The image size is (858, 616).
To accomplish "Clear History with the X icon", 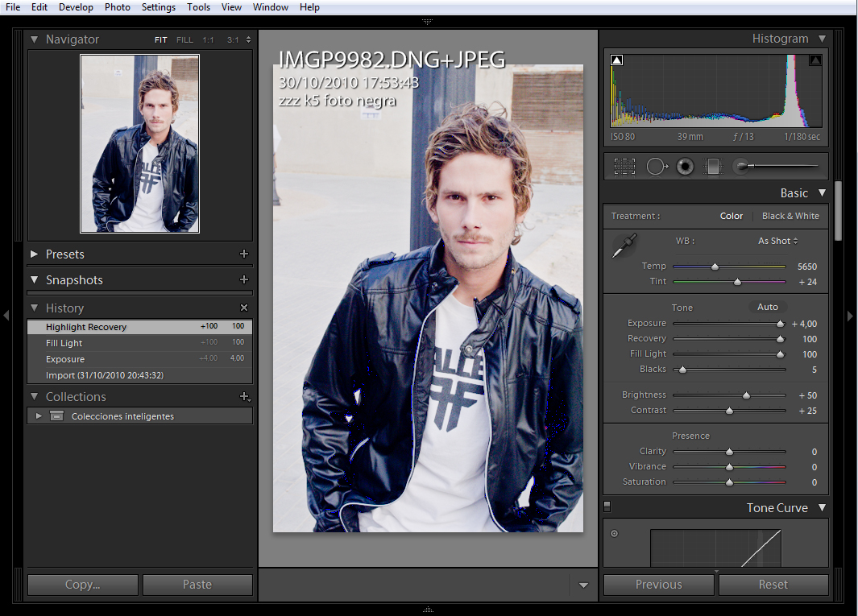I will tap(244, 308).
